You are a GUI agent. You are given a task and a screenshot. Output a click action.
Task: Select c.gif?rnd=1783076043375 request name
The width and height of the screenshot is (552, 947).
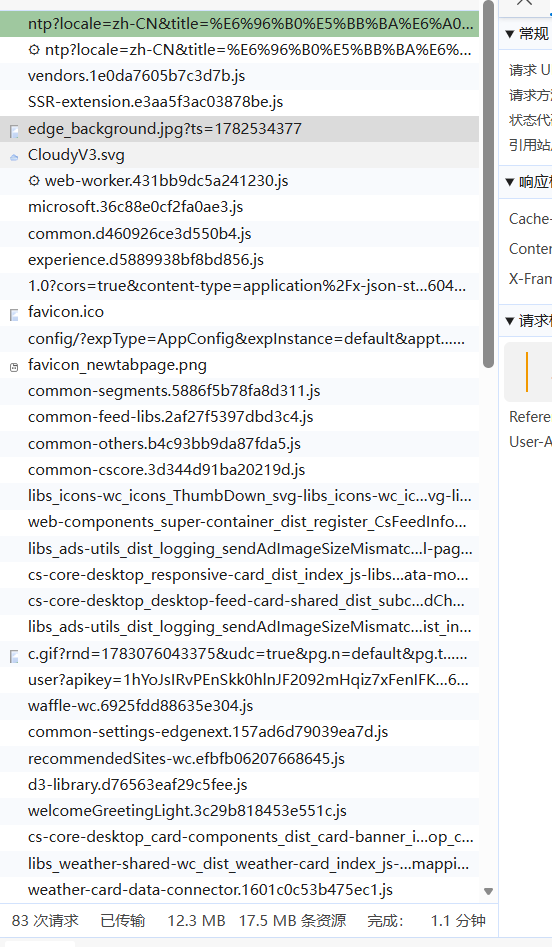pyautogui.click(x=248, y=653)
